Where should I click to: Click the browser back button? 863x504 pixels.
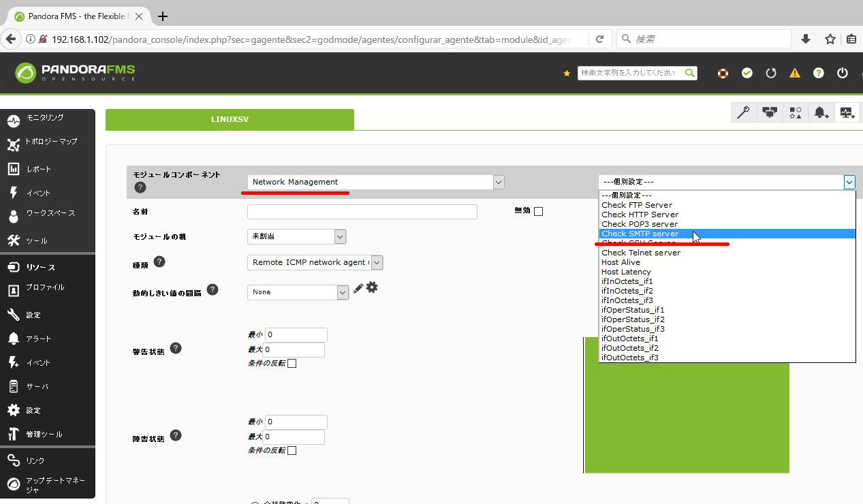(11, 39)
